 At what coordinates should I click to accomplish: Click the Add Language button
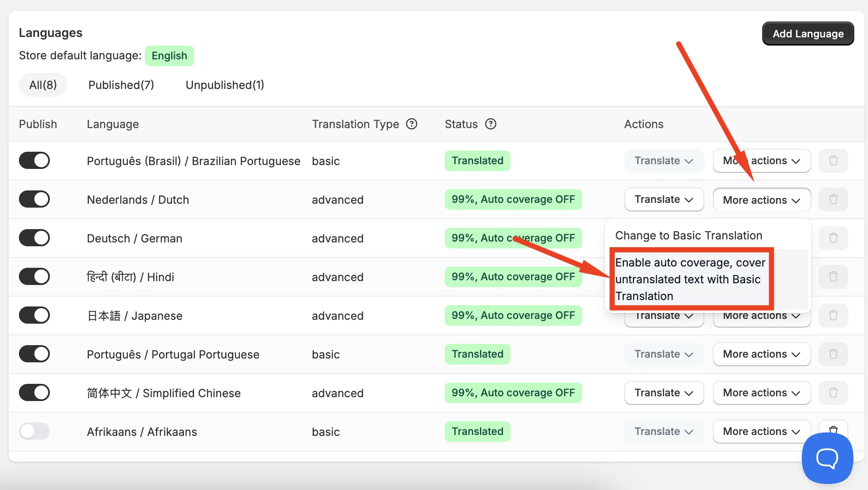[808, 34]
